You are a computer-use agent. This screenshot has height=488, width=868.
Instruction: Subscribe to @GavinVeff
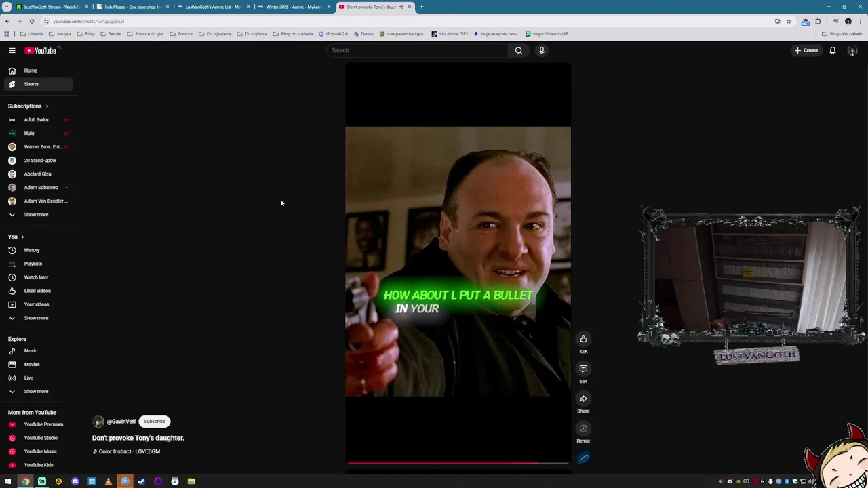154,422
